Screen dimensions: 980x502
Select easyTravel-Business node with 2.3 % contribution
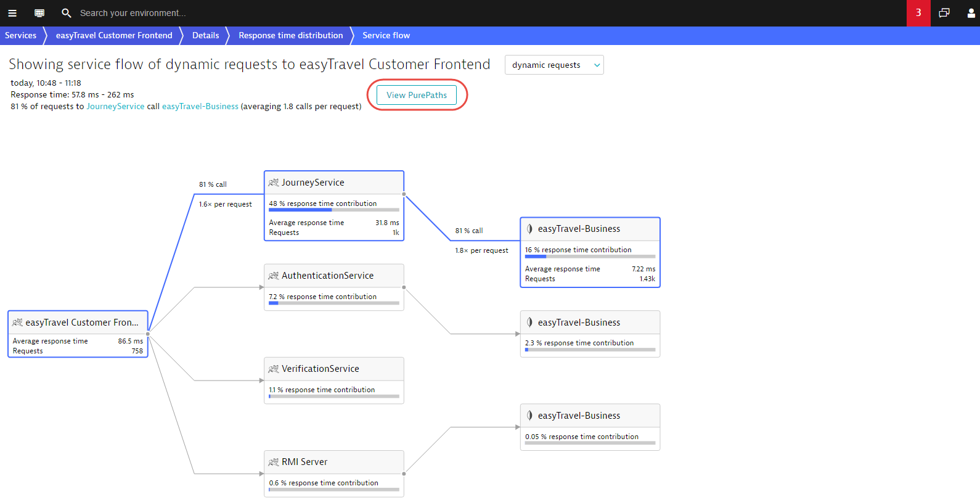click(x=590, y=334)
